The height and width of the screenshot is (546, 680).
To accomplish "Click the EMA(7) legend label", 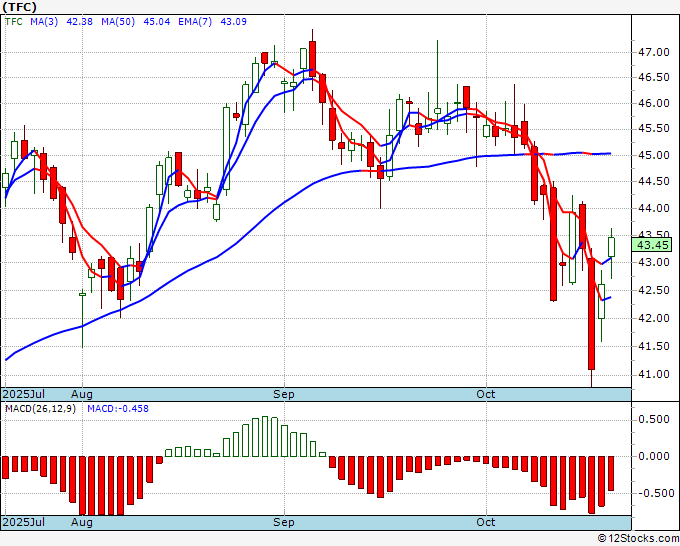I will tap(195, 21).
